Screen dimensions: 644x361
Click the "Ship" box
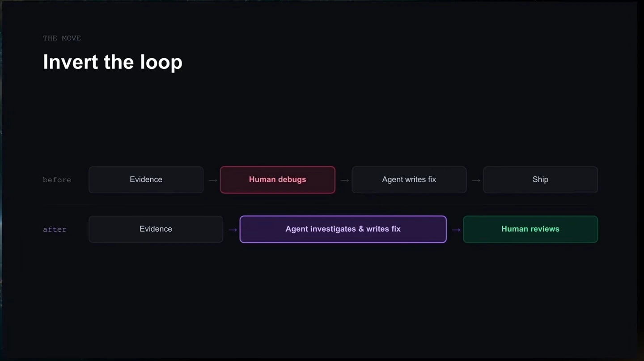[x=540, y=180]
